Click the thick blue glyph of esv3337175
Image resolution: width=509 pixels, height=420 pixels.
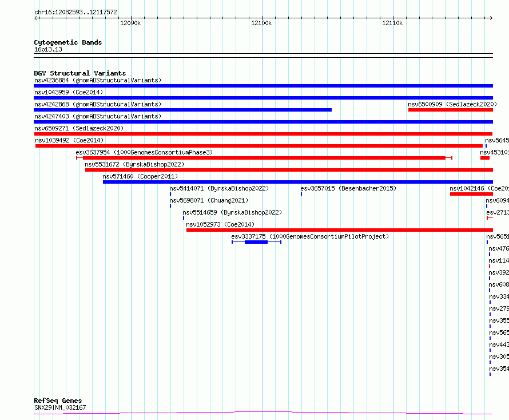coord(256,242)
